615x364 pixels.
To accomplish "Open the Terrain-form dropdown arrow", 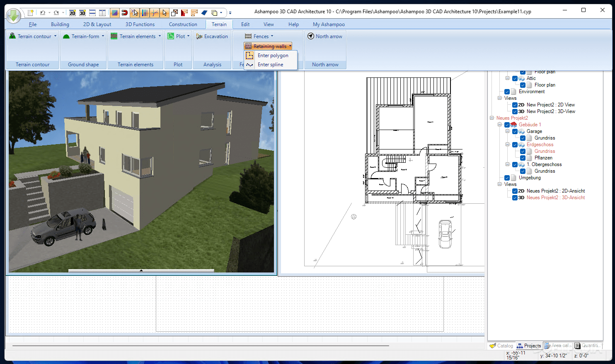I will pyautogui.click(x=103, y=36).
